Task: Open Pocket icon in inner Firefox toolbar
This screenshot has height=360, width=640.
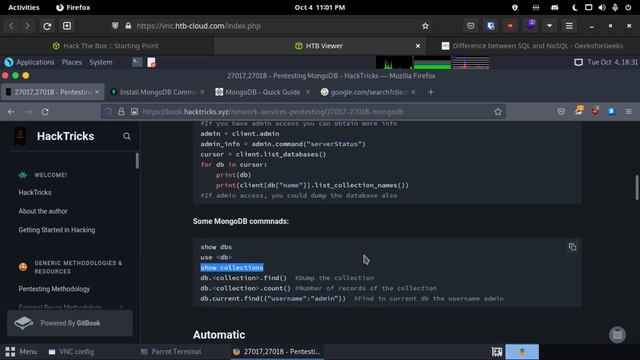Action: (561, 111)
